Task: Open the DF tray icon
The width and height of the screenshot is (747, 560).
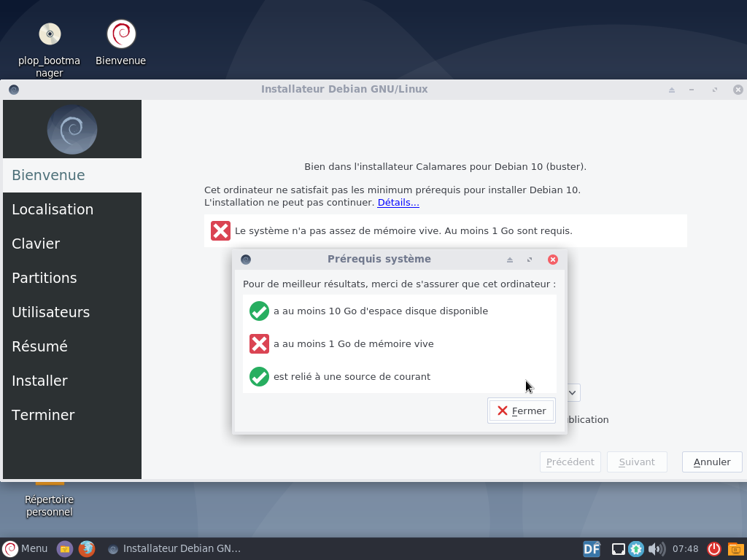Action: click(x=592, y=549)
